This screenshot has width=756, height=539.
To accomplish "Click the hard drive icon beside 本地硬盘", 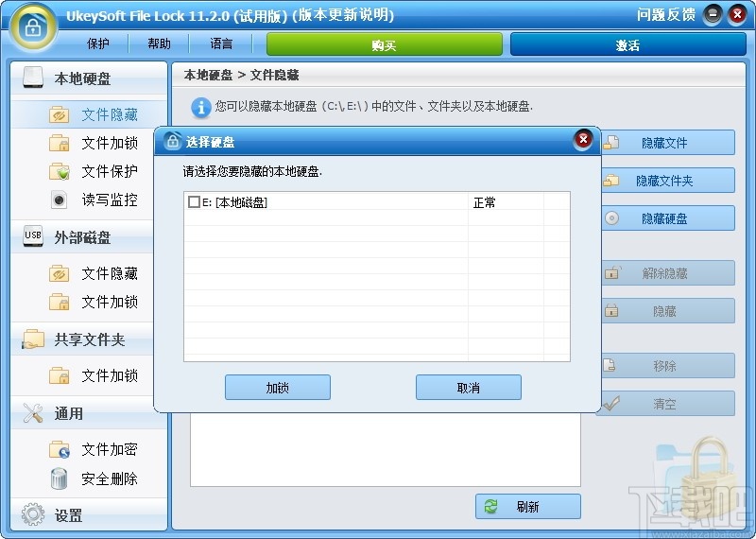I will point(33,78).
